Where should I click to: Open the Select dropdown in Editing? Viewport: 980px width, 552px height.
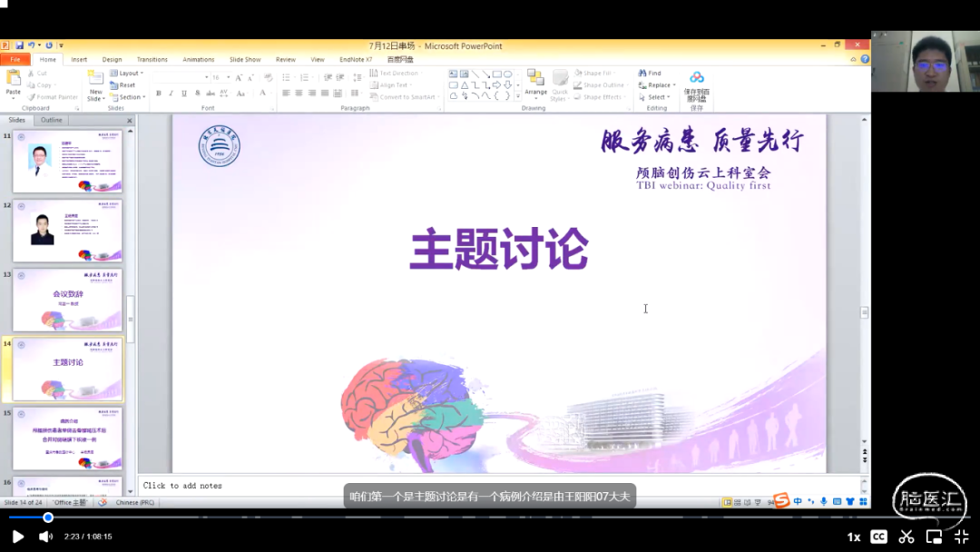(x=654, y=97)
